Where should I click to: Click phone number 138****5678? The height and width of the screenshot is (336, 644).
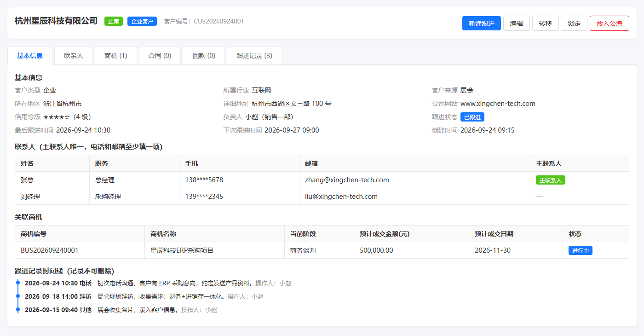(204, 180)
